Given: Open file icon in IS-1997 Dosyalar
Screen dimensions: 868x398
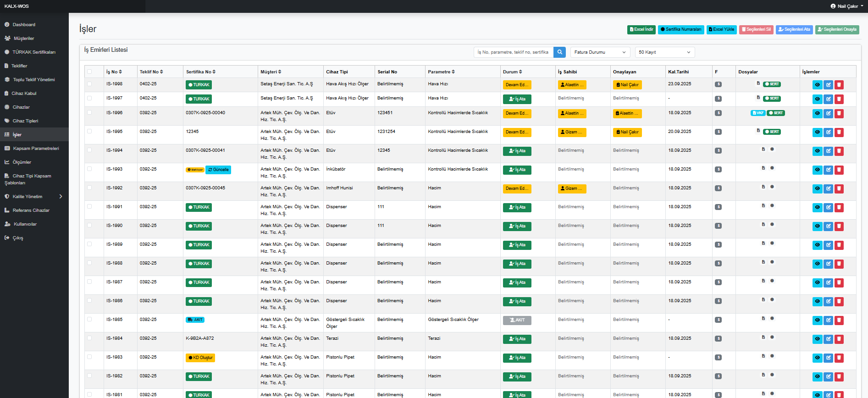Looking at the screenshot, I should pyautogui.click(x=758, y=98).
